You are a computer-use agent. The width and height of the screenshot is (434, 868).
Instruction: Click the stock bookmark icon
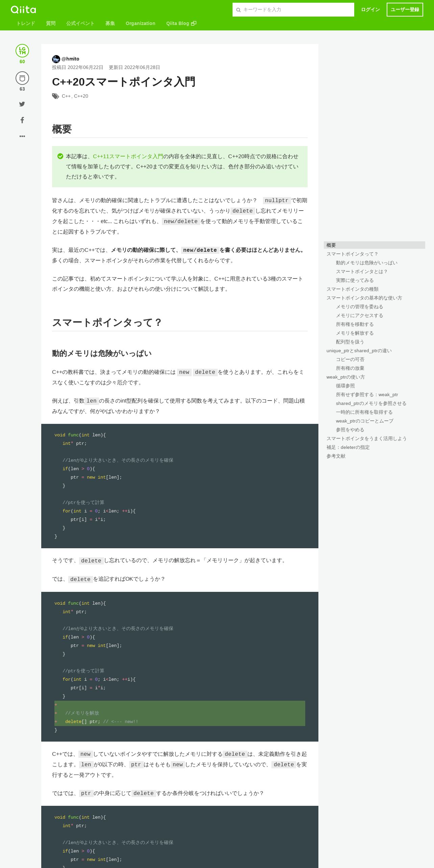point(22,78)
